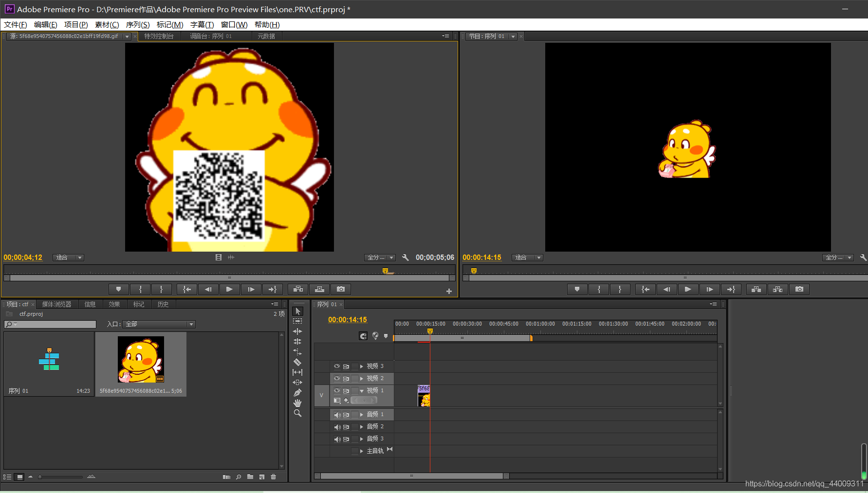Open Sequence menu (序列)

click(138, 25)
